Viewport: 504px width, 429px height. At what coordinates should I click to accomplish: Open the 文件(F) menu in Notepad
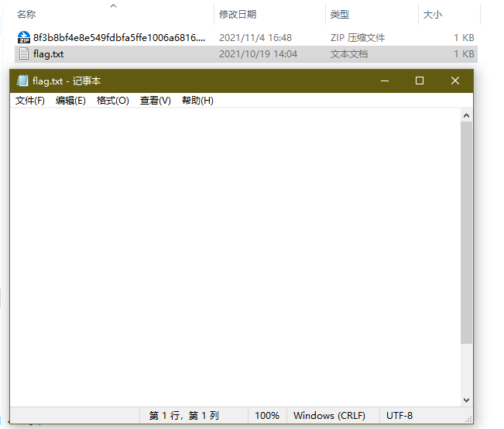coord(30,101)
